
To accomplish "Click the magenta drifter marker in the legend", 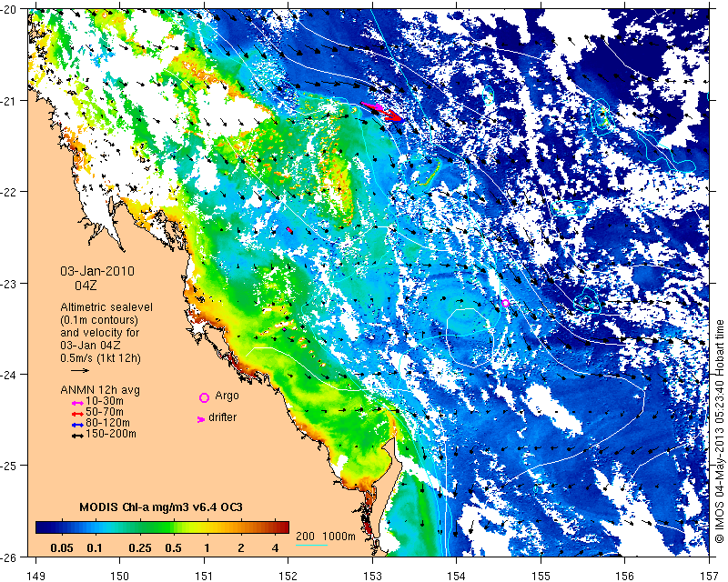I will tap(201, 419).
